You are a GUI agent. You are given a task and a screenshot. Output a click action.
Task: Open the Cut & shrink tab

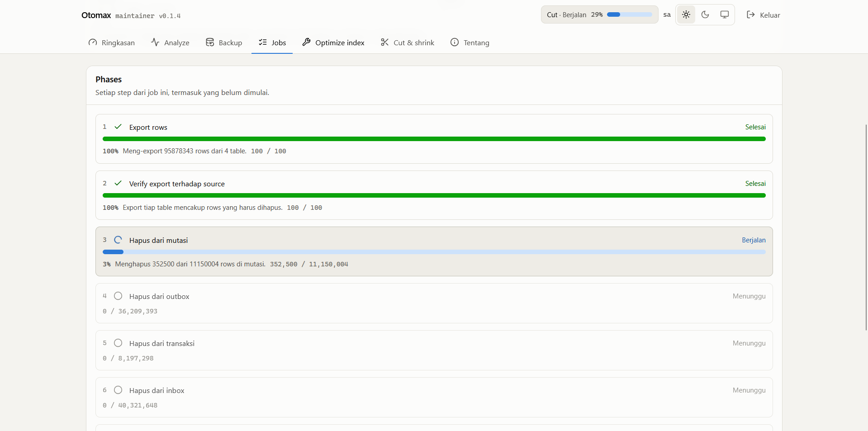pyautogui.click(x=408, y=43)
